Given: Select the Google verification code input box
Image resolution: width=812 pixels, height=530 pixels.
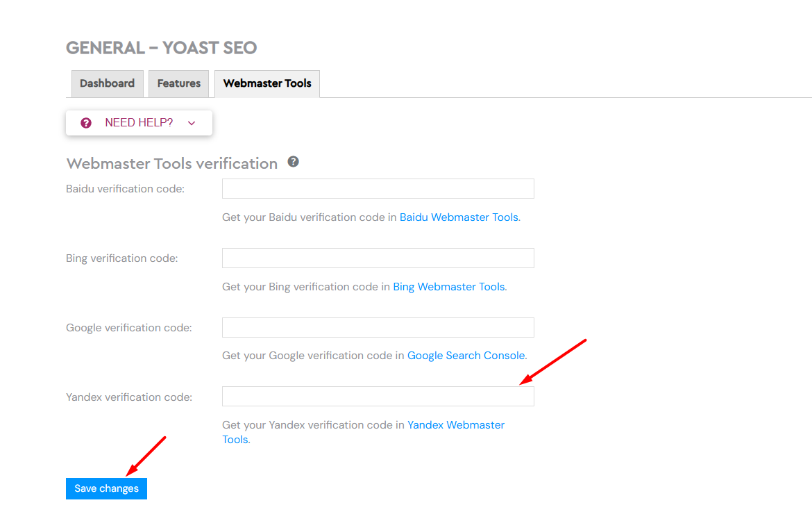Looking at the screenshot, I should pyautogui.click(x=378, y=327).
